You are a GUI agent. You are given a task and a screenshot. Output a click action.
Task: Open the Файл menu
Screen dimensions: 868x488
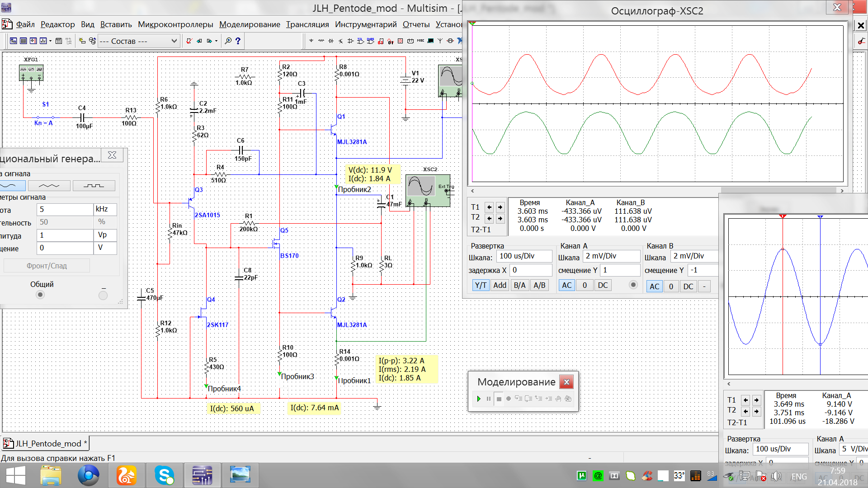pos(25,24)
